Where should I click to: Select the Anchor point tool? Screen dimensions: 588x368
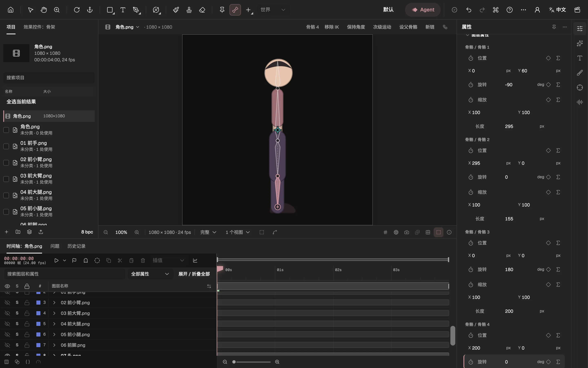click(x=90, y=10)
